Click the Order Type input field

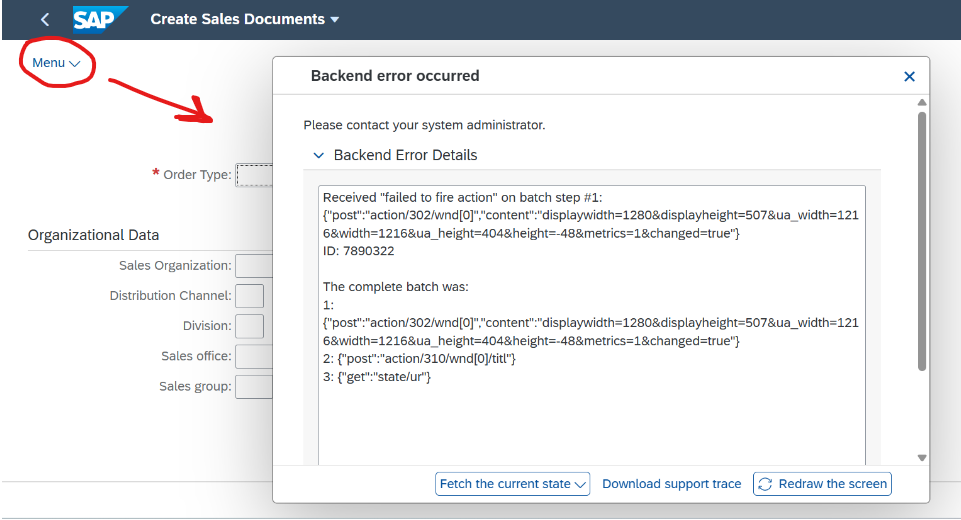click(254, 175)
